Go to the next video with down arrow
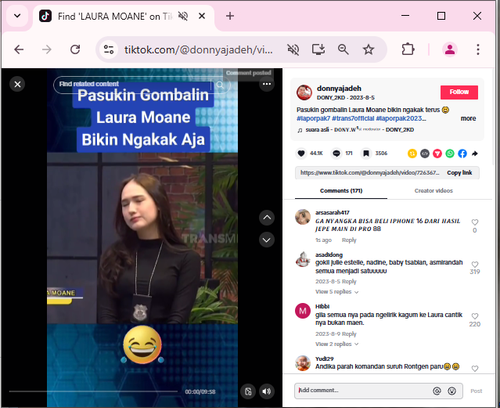This screenshot has width=500, height=408. point(267,240)
